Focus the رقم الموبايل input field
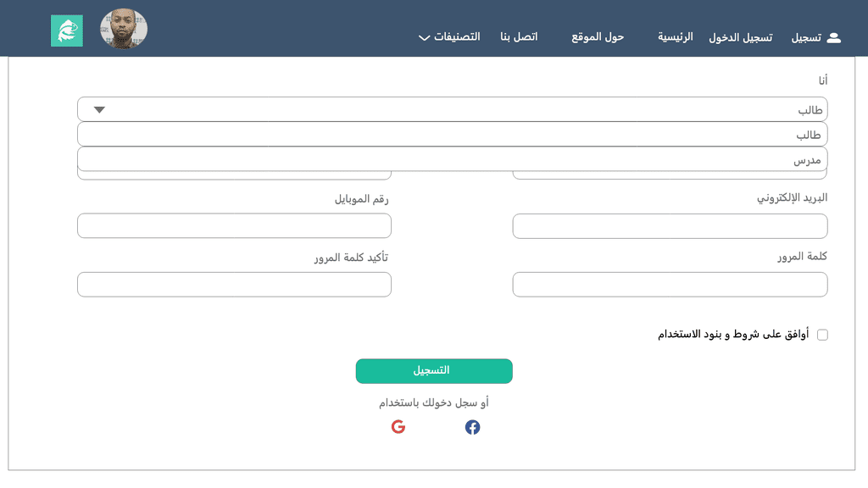This screenshot has width=868, height=488. (x=234, y=225)
